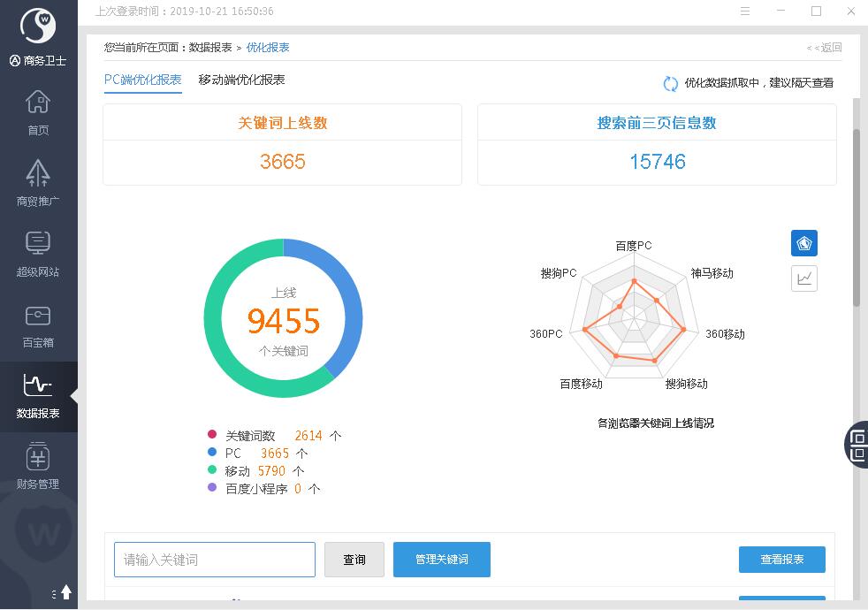Toggle the 移动 legend item
This screenshot has height=610, width=868.
coord(237,471)
